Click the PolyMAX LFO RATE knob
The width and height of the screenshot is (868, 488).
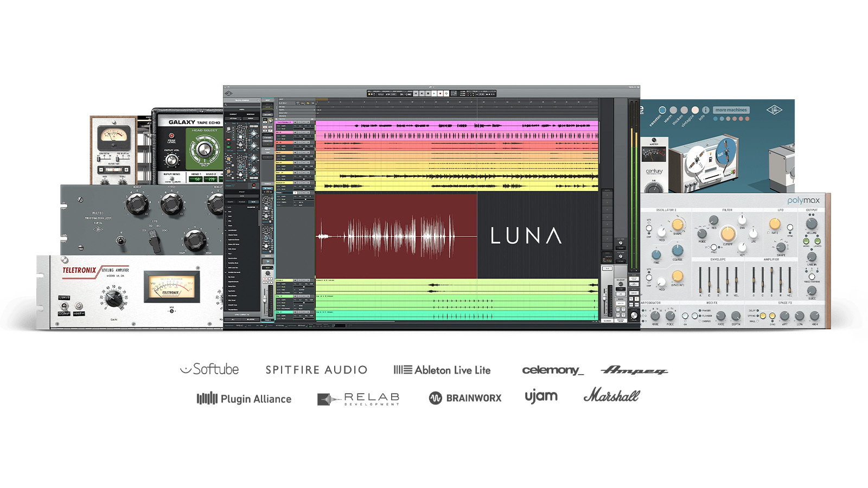[775, 223]
